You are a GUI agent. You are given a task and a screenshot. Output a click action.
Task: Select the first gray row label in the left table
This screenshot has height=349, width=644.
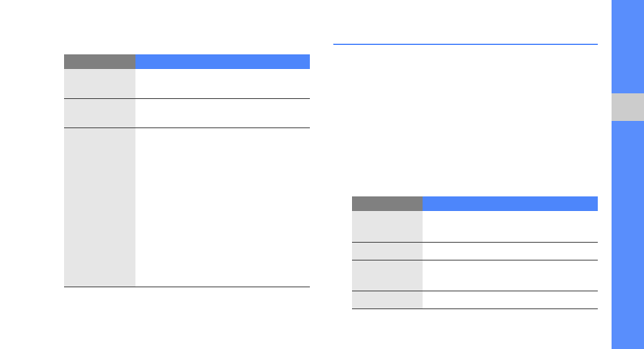pyautogui.click(x=100, y=84)
